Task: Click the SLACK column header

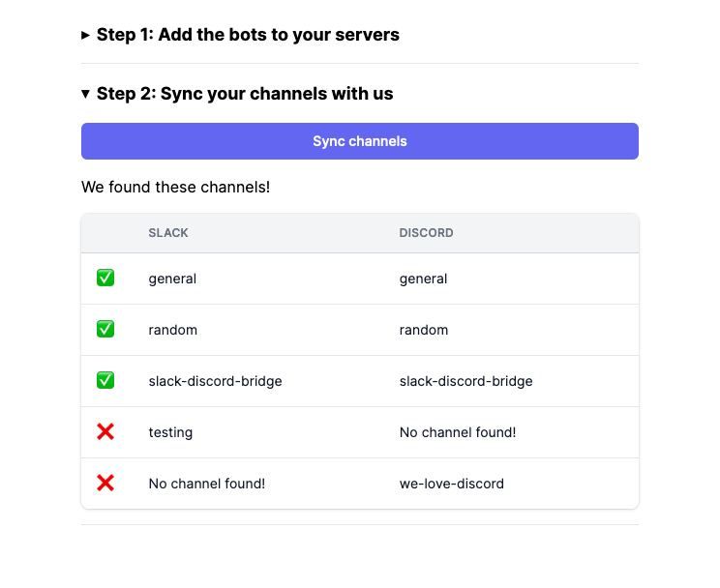Action: click(x=168, y=233)
